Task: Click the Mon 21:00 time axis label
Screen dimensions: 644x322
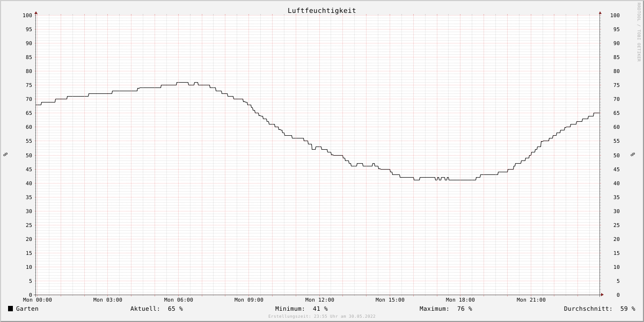Action: click(x=531, y=300)
